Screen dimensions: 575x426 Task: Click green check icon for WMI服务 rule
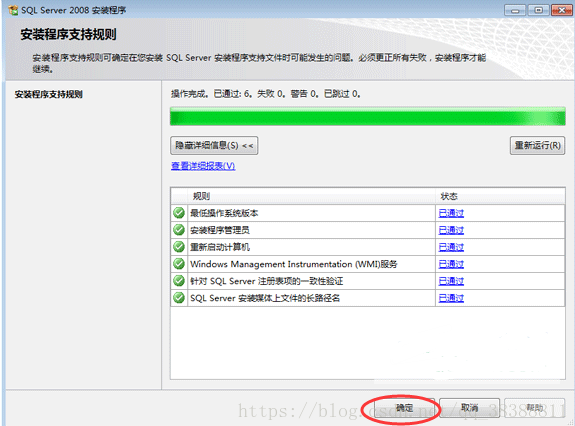tap(179, 264)
